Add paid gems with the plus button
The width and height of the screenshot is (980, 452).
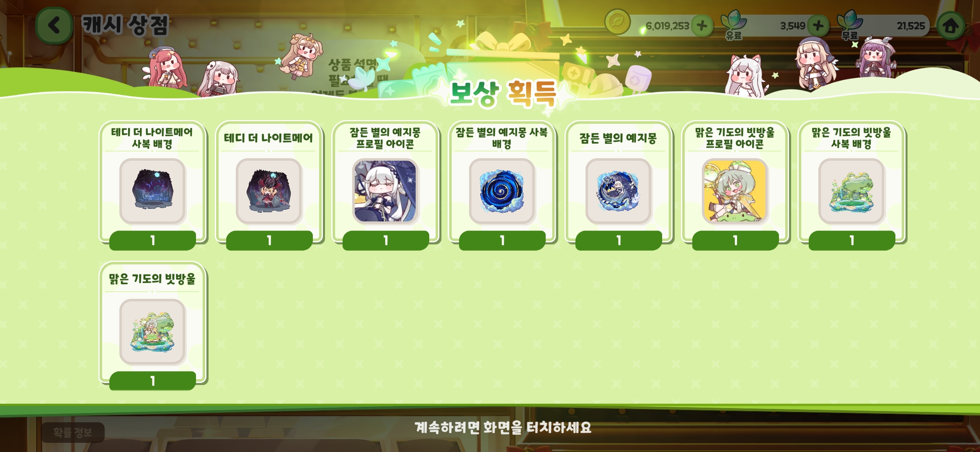point(818,26)
